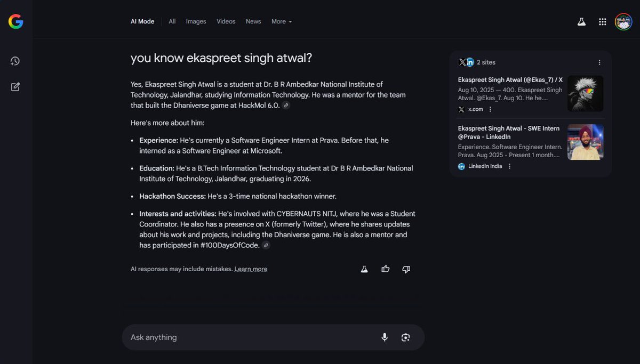Image resolution: width=640 pixels, height=364 pixels.
Task: Open Learn more link about AI mistakes
Action: click(251, 269)
